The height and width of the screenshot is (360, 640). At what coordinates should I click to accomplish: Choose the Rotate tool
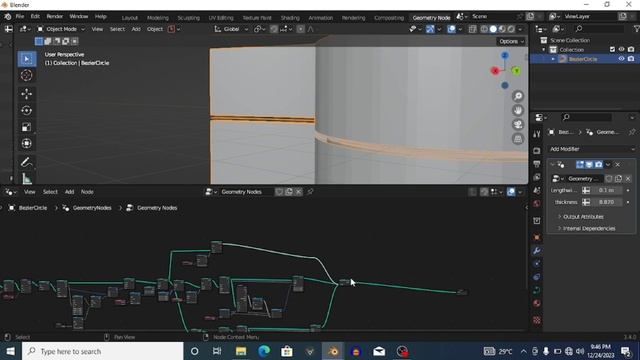(27, 111)
